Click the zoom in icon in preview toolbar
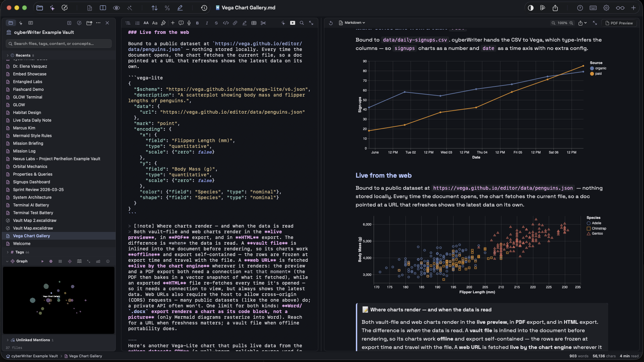Viewport: 644px width, 362px height. [571, 23]
